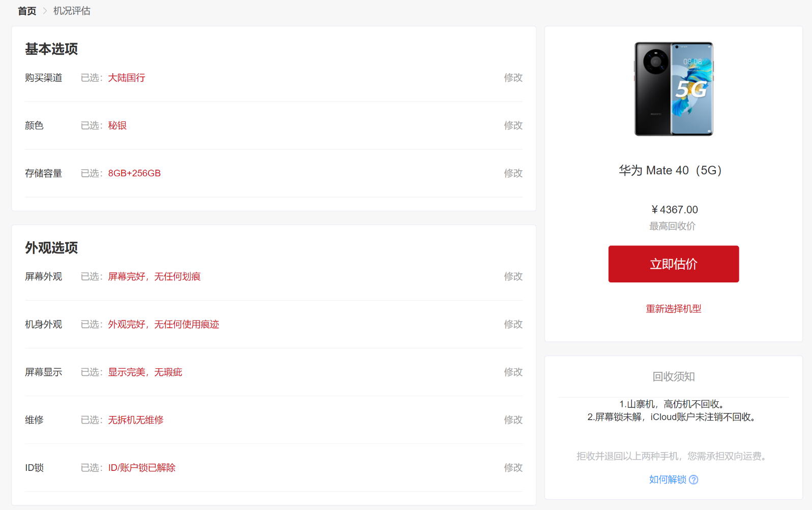Modify the 维修 selection
Image resolution: width=812 pixels, height=510 pixels.
(513, 420)
